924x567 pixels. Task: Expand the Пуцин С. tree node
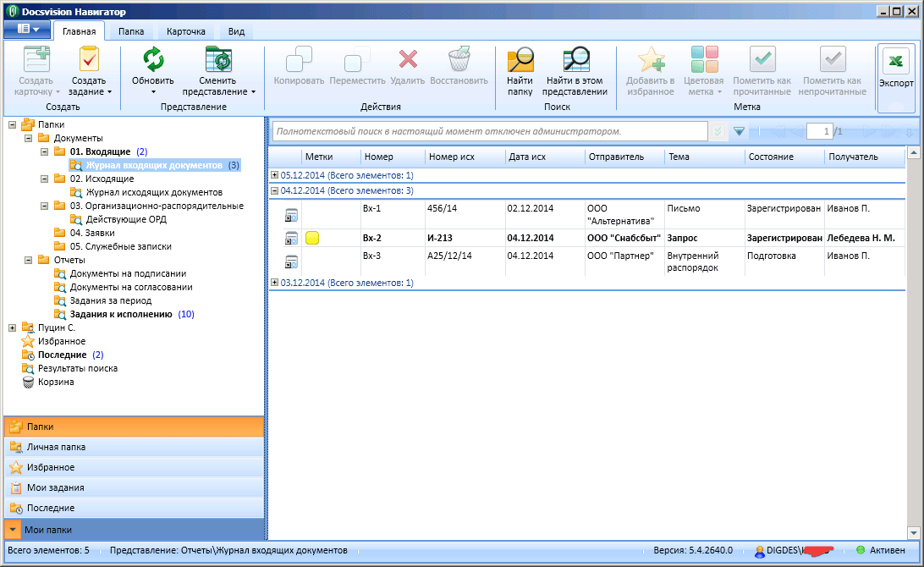pos(13,328)
